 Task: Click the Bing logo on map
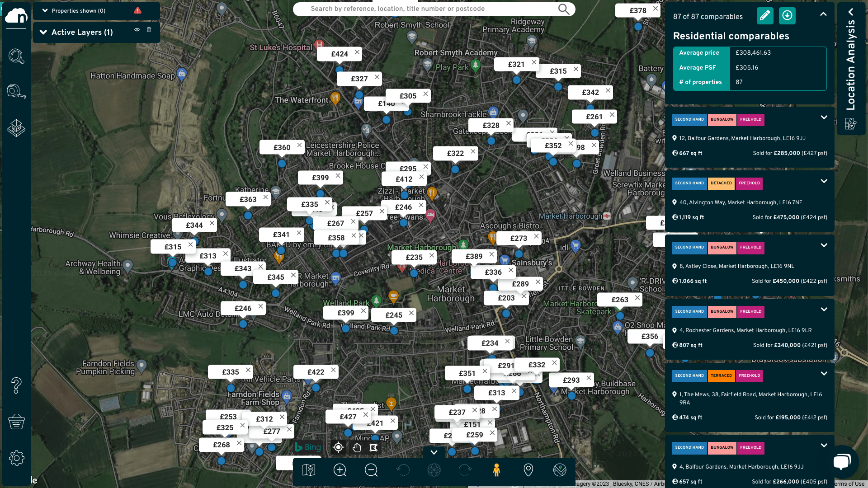click(308, 447)
